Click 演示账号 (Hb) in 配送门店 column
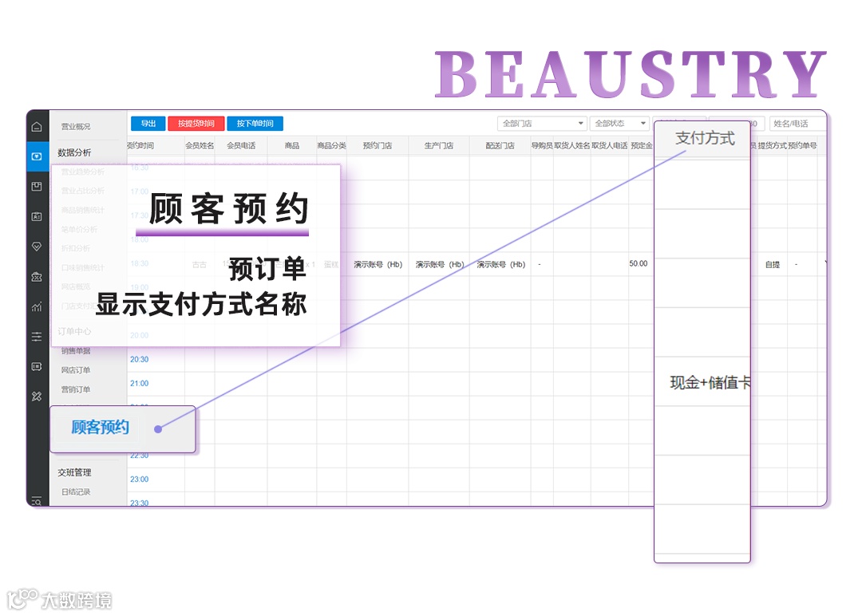862x616 pixels. [500, 264]
